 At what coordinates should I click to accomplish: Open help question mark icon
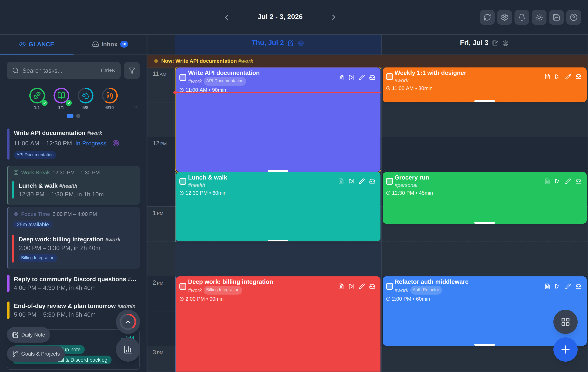574,17
